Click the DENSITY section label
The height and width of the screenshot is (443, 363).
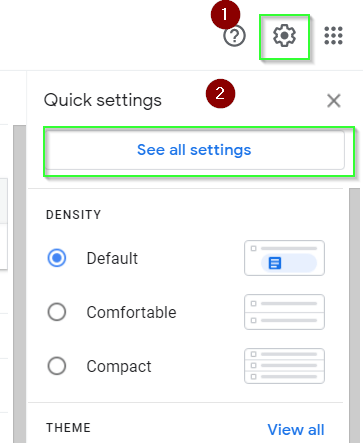pyautogui.click(x=73, y=215)
